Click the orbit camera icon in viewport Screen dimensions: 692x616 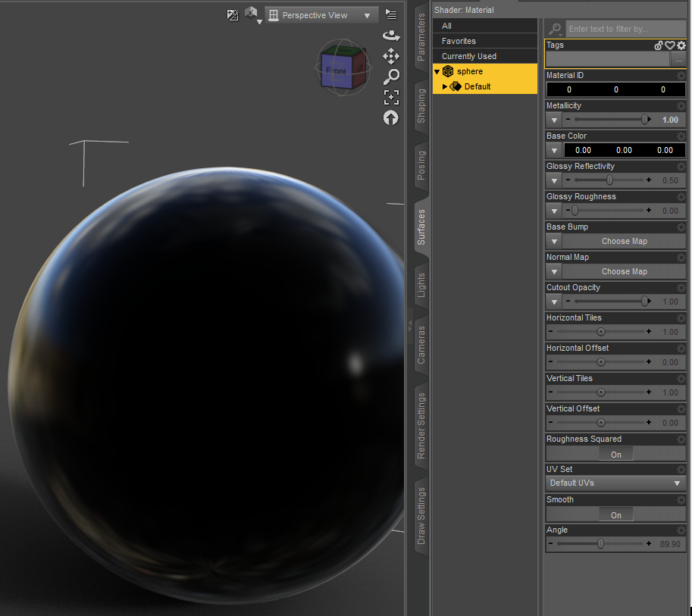coord(391,35)
